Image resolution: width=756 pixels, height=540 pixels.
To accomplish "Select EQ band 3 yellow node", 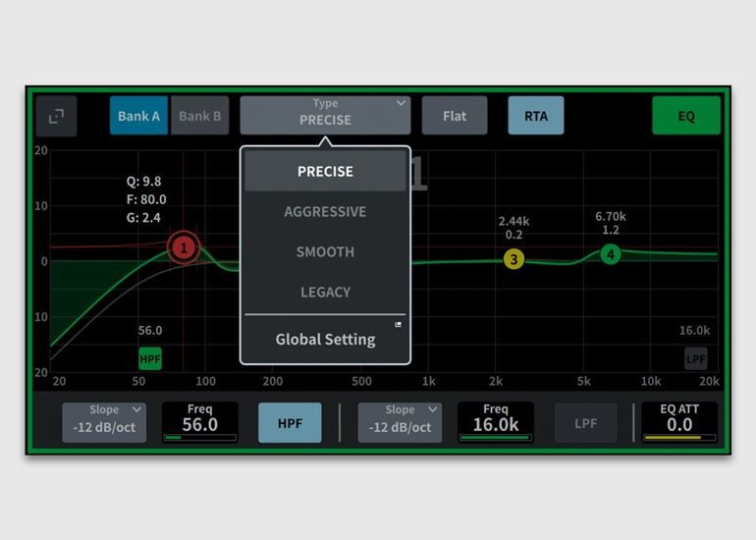I will point(513,259).
